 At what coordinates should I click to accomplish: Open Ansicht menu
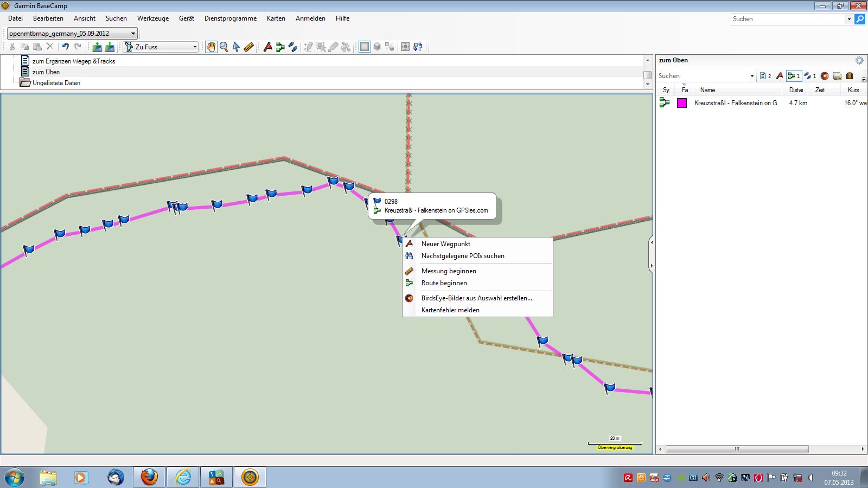pos(85,18)
